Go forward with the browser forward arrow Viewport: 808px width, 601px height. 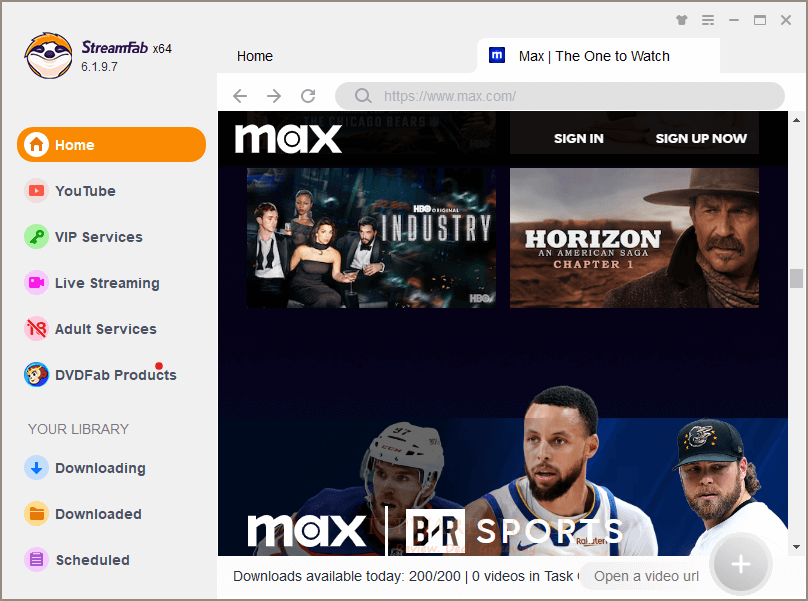[274, 96]
